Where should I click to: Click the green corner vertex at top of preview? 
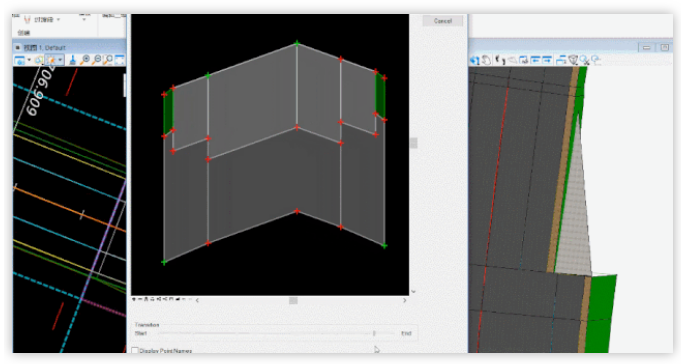click(297, 43)
